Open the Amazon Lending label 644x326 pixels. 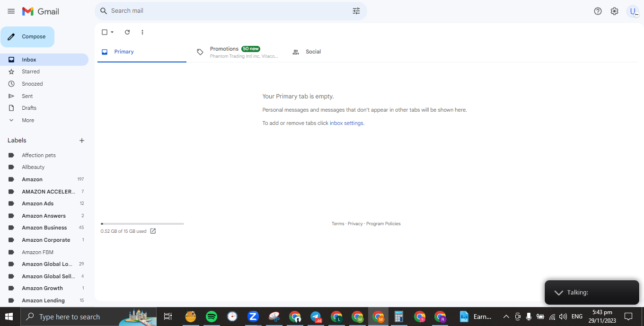click(44, 300)
